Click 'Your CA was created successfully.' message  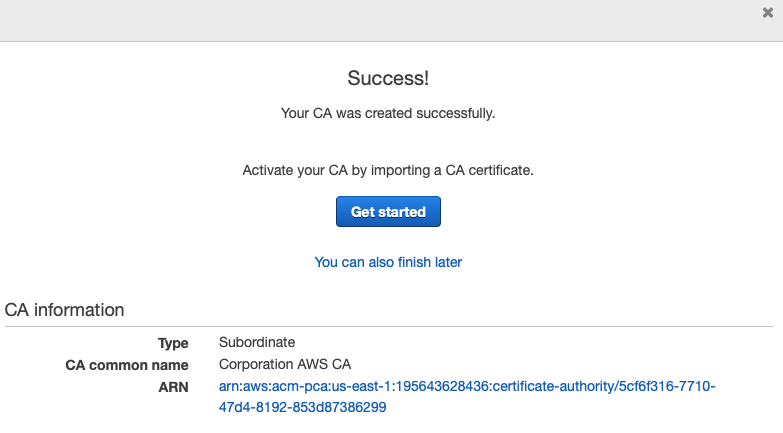coord(388,114)
